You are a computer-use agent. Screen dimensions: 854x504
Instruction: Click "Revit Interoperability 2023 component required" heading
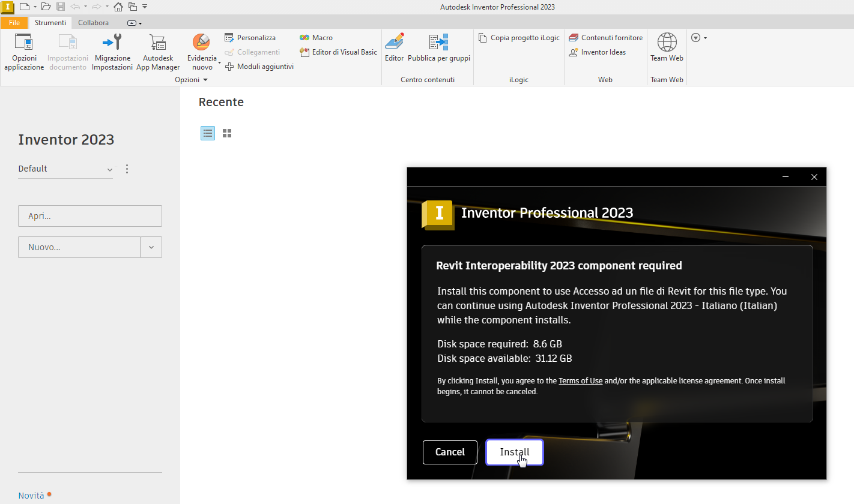[559, 265]
